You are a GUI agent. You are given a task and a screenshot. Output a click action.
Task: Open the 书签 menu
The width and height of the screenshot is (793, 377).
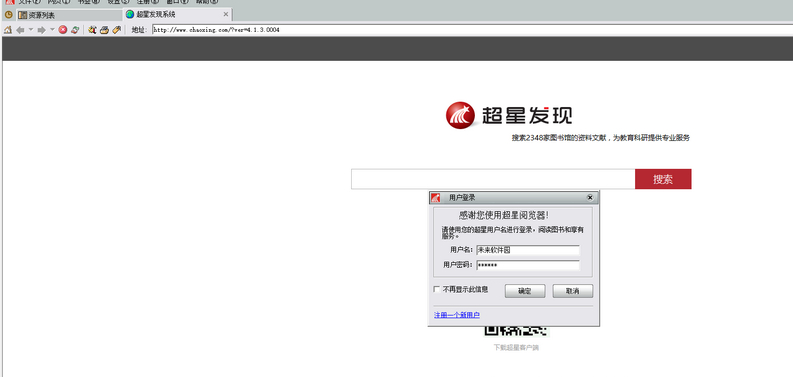[89, 2]
